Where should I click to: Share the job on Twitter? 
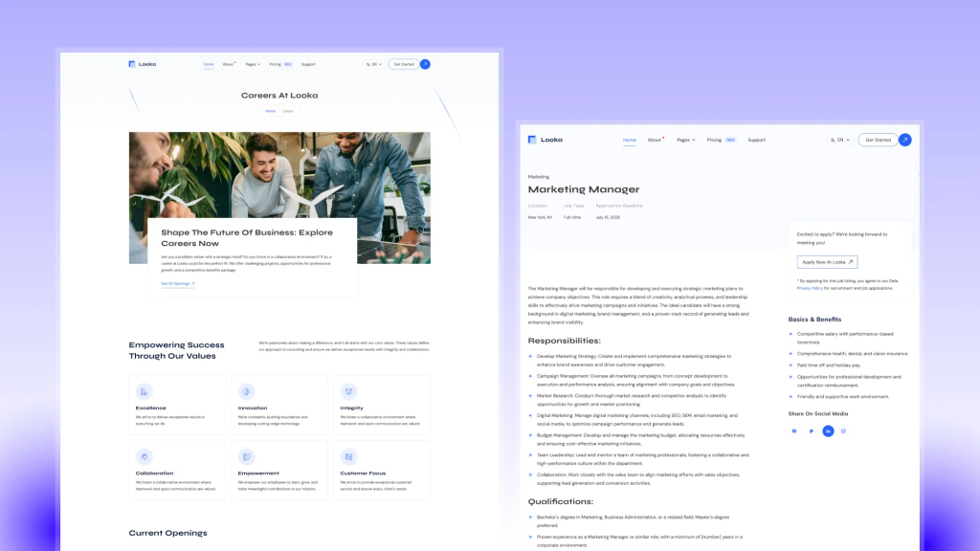coord(810,431)
